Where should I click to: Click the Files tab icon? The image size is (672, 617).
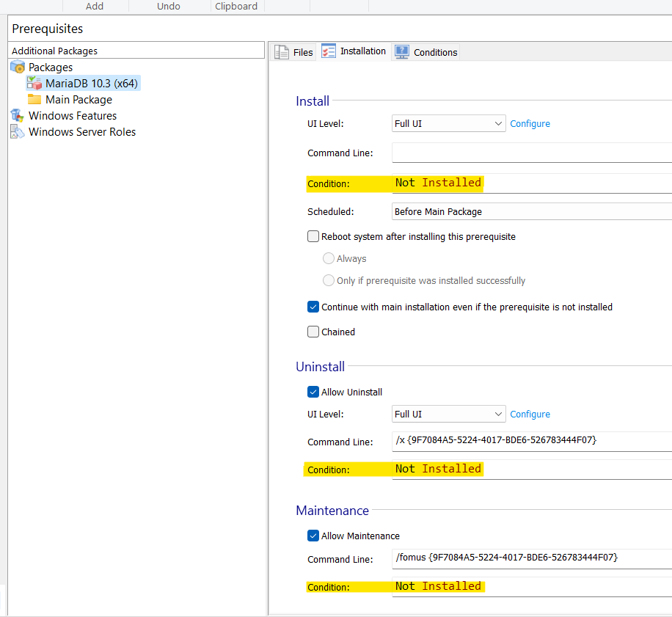(x=281, y=52)
